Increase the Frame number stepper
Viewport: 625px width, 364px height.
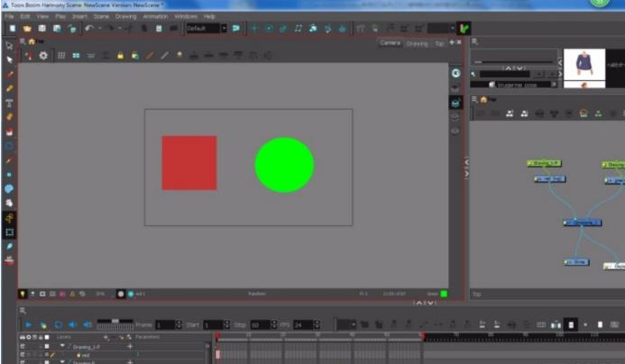click(x=179, y=323)
